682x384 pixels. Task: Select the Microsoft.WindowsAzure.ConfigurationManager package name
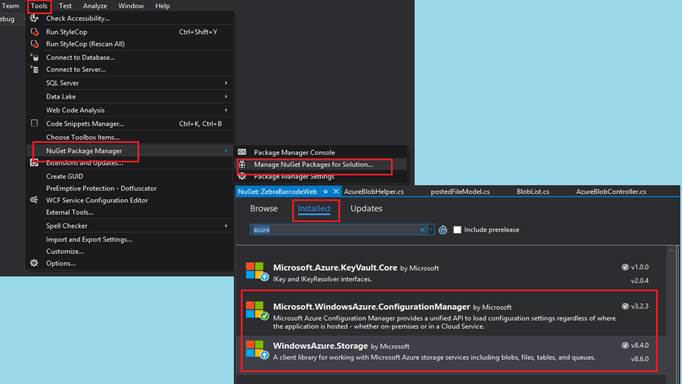coord(371,307)
